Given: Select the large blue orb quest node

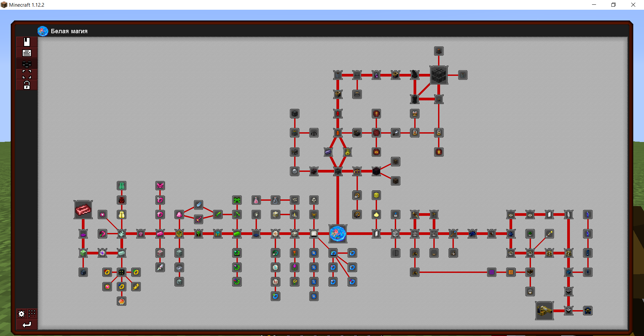Looking at the screenshot, I should [x=338, y=234].
